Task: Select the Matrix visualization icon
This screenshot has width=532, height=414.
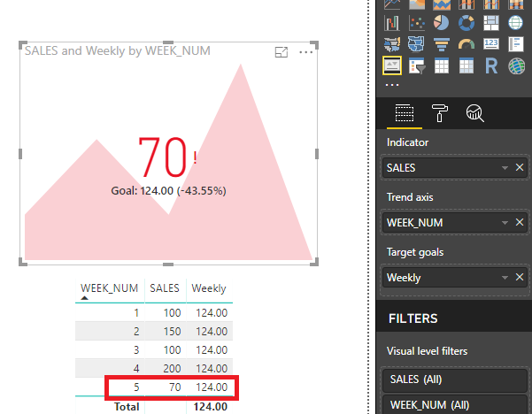Action: click(466, 65)
